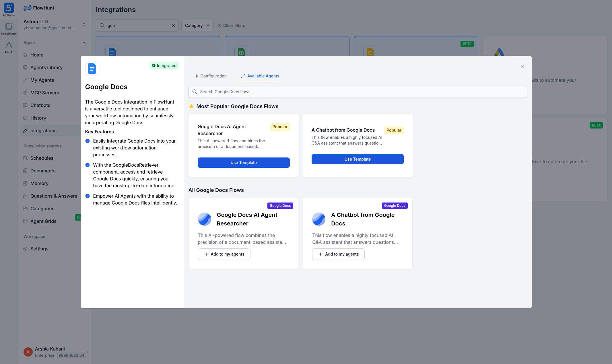Click the Search Google Docs flows field
Image resolution: width=612 pixels, height=364 pixels.
click(357, 92)
